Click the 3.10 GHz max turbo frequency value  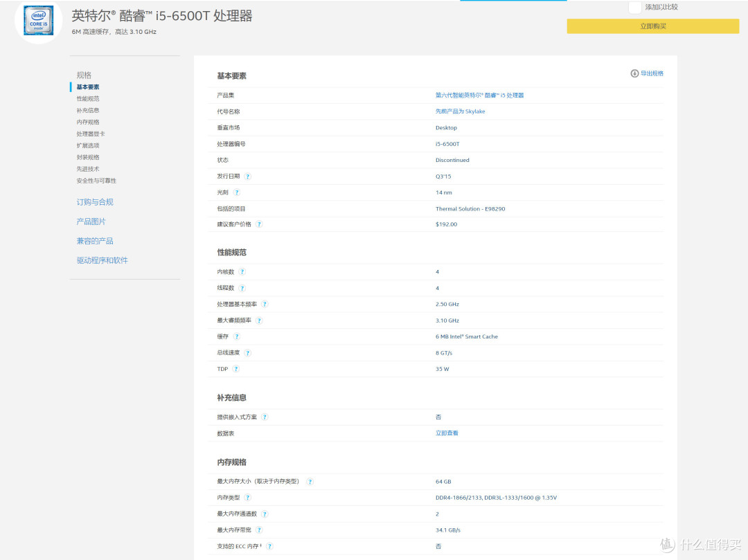[x=447, y=320]
